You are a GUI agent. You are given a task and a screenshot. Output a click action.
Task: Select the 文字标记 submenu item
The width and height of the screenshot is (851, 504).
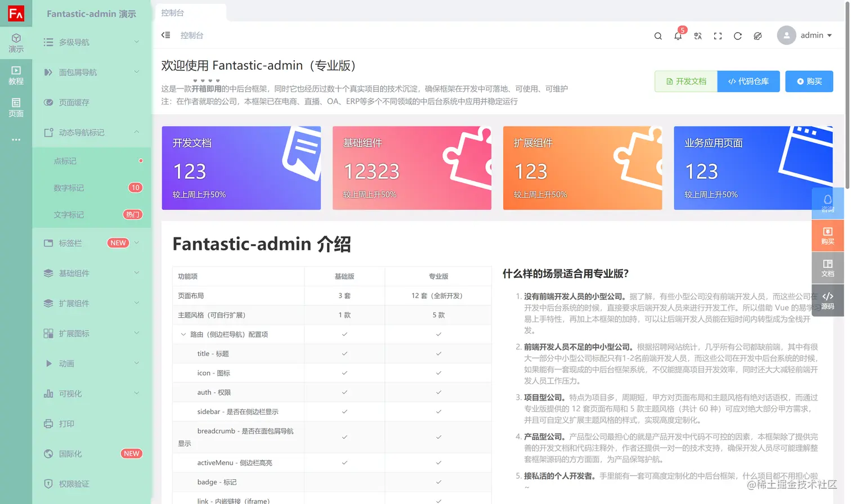point(92,215)
